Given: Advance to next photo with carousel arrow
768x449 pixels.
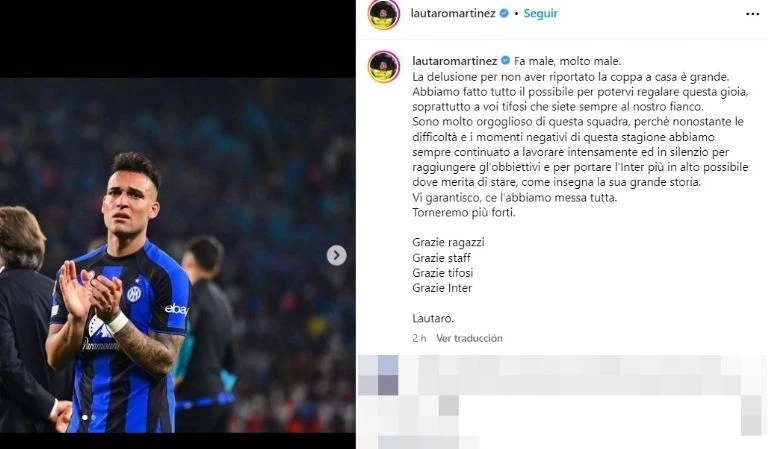Looking at the screenshot, I should click(x=336, y=255).
